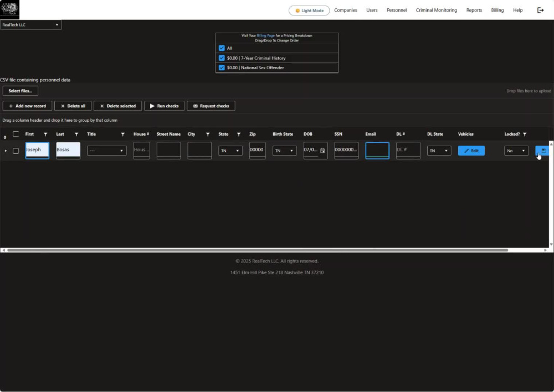Uncheck 7-Year Criminal History checkbox
This screenshot has width=554, height=392.
click(222, 58)
